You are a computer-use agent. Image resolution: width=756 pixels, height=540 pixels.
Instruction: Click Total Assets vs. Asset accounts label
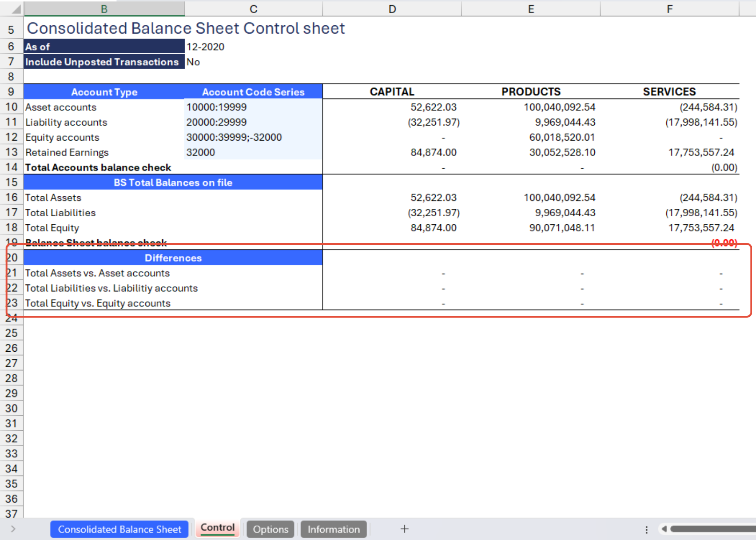coord(97,273)
